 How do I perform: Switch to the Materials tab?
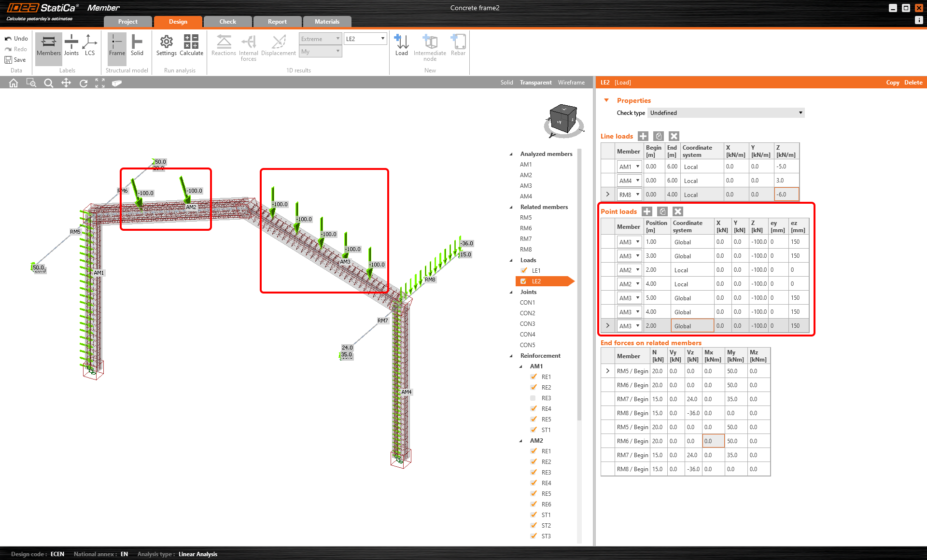coord(326,21)
